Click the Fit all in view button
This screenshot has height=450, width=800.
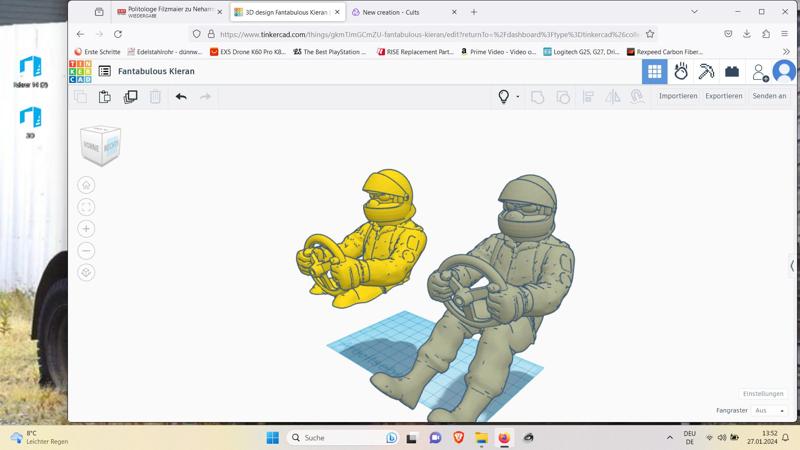click(x=86, y=207)
